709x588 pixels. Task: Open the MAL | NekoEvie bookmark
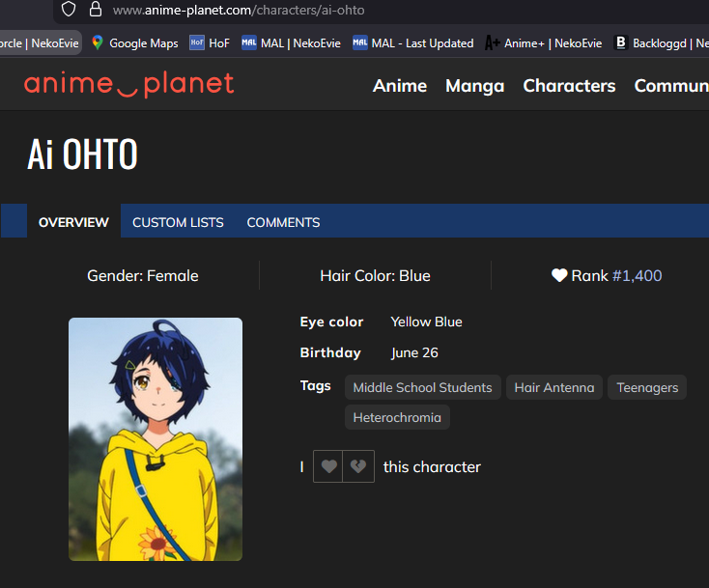(x=291, y=42)
